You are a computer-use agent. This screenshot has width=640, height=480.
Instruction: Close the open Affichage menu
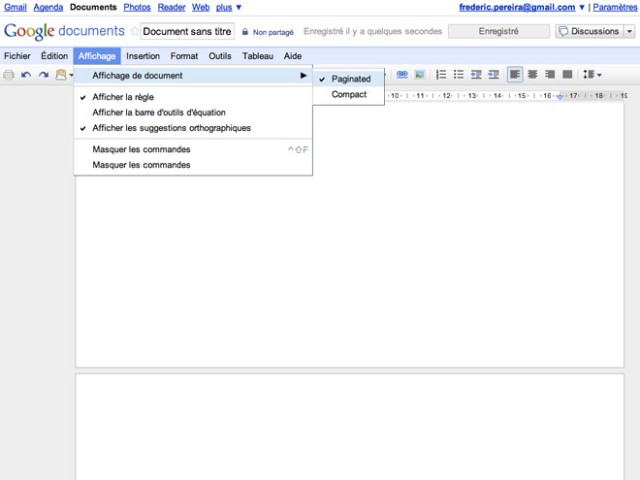97,56
